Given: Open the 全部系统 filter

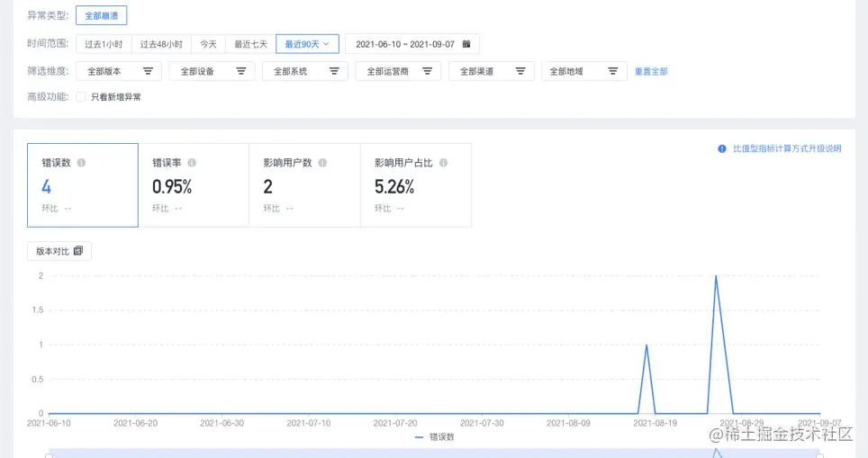Looking at the screenshot, I should coord(305,71).
